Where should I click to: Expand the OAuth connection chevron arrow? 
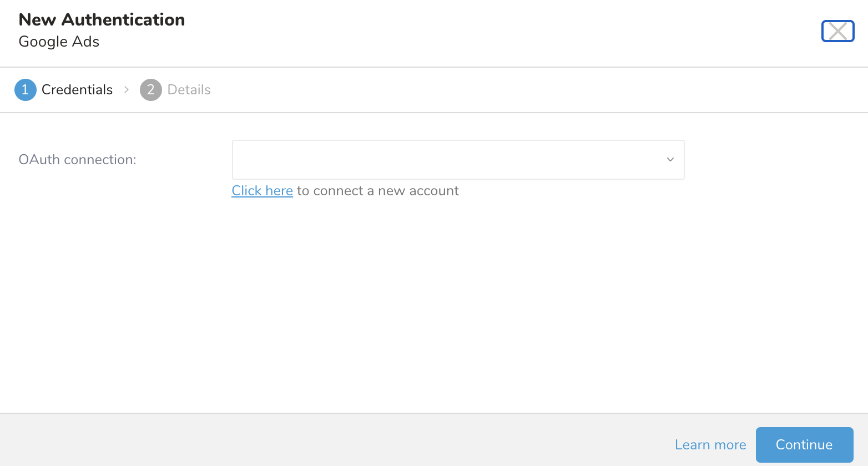click(670, 160)
